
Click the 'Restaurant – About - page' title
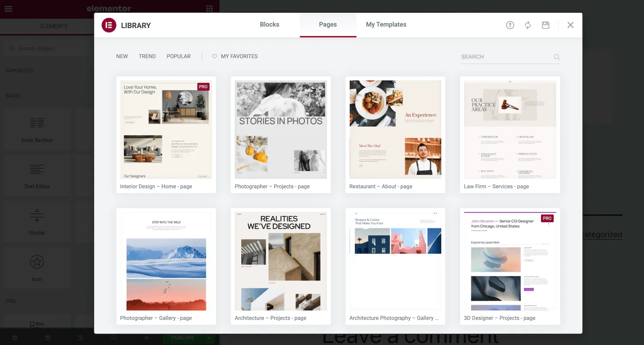pos(381,187)
